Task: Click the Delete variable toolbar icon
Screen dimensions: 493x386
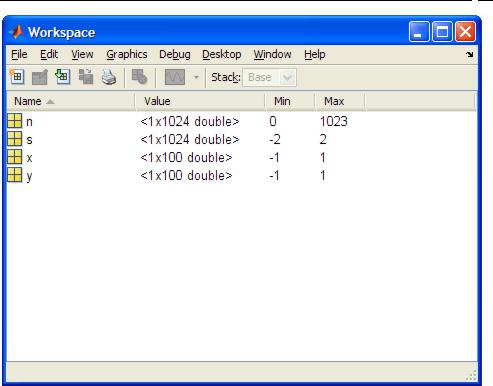Action: point(139,77)
